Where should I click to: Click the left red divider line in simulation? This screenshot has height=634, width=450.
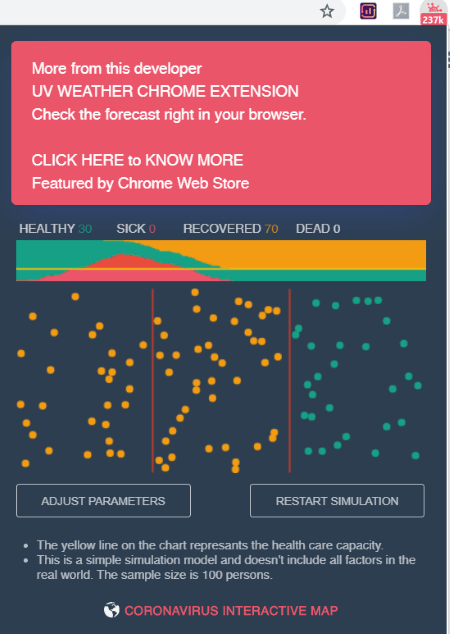coord(152,380)
